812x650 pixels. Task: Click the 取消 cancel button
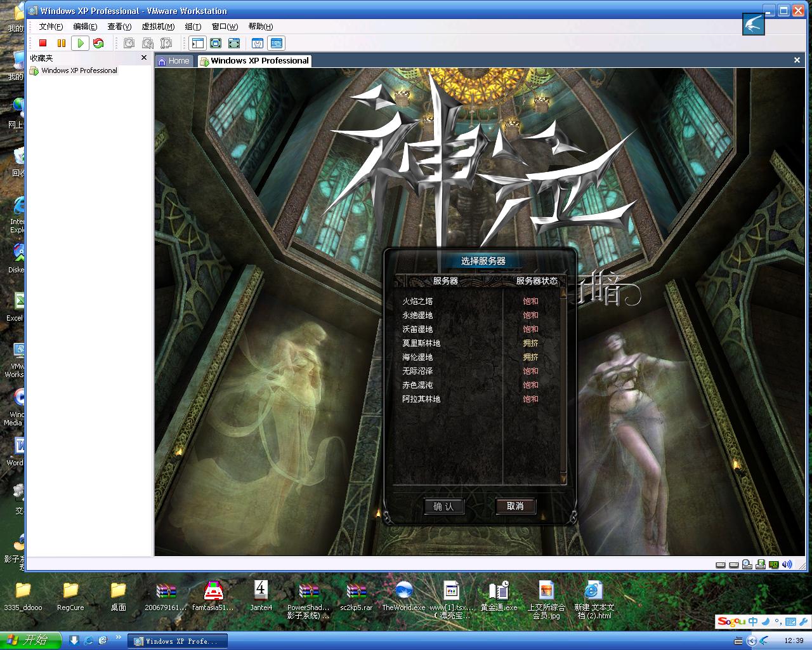(x=516, y=506)
